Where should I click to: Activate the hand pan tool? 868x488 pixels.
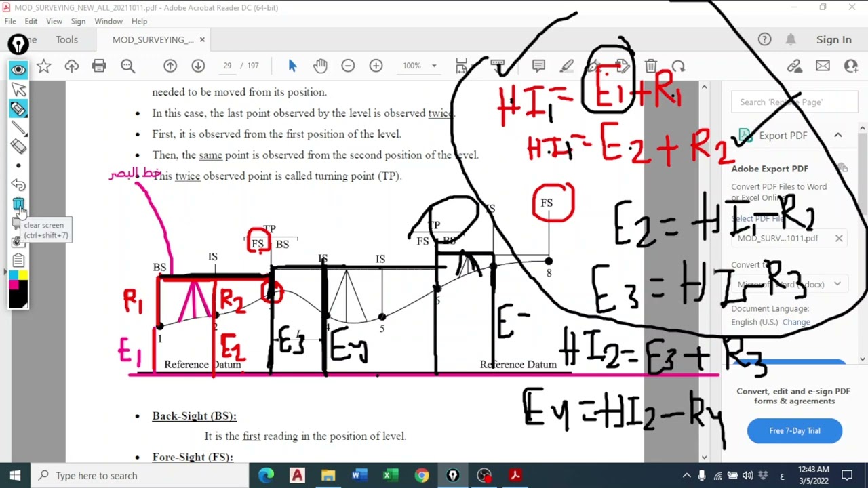click(x=320, y=66)
